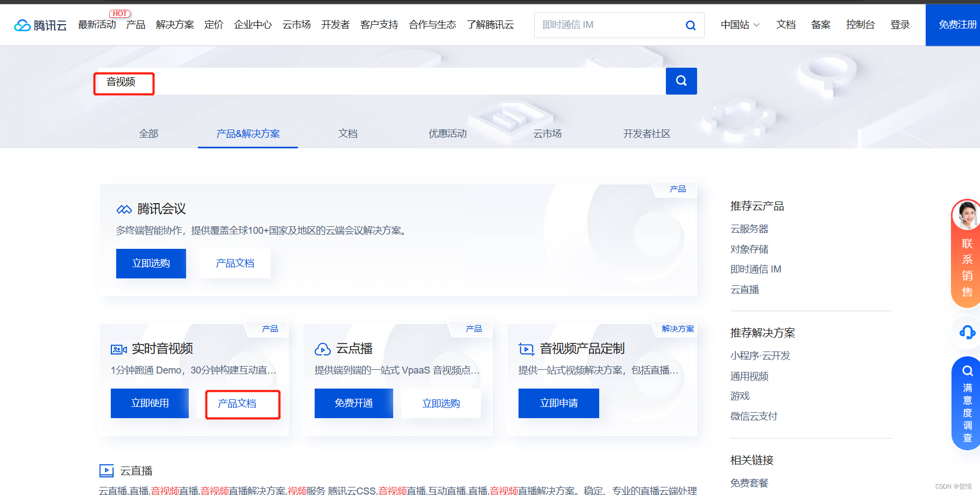
Task: Click the customer service avatar icon
Action: [x=967, y=216]
